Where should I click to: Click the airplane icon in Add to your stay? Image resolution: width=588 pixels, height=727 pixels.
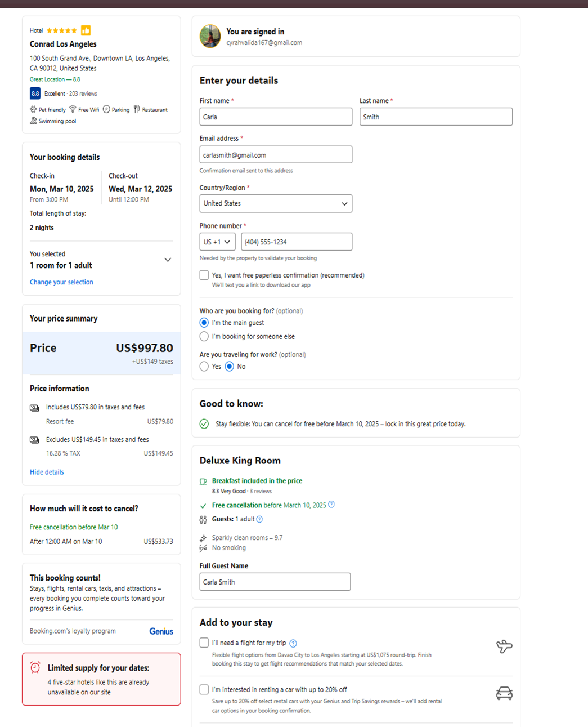pos(504,646)
